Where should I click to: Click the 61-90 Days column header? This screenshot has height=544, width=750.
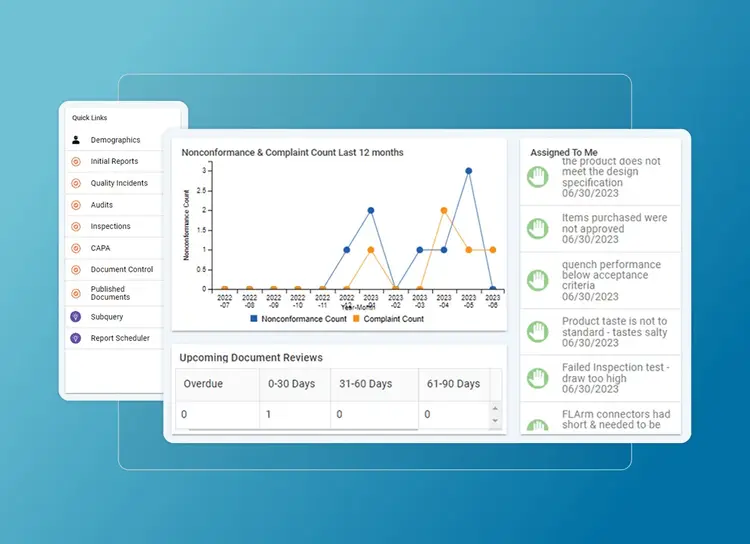[454, 384]
